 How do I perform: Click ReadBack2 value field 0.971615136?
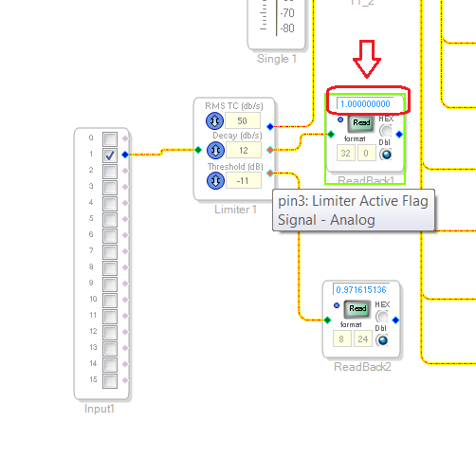(361, 289)
